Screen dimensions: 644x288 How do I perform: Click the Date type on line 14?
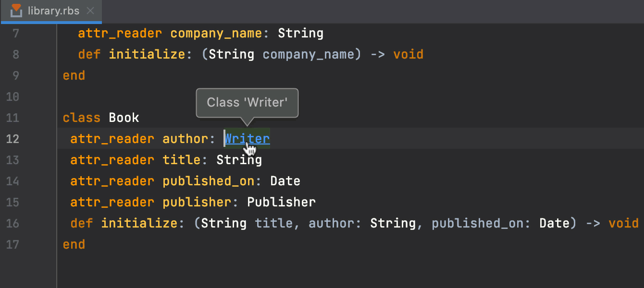click(285, 181)
